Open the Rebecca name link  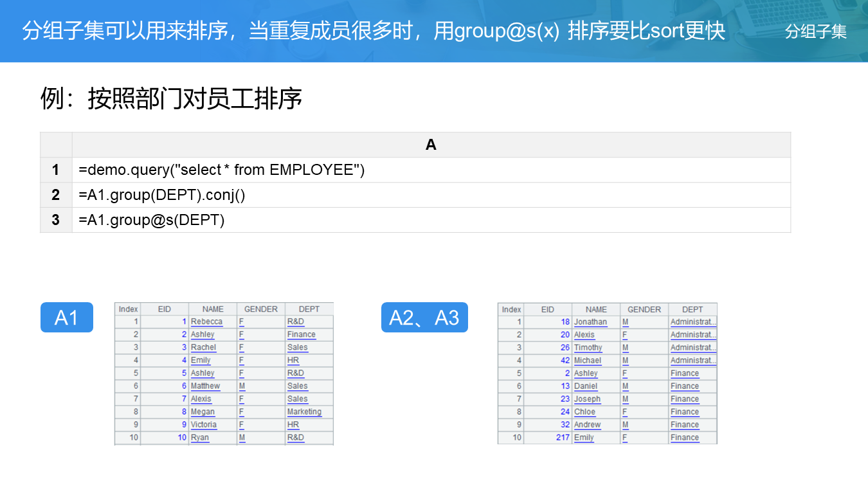point(206,322)
